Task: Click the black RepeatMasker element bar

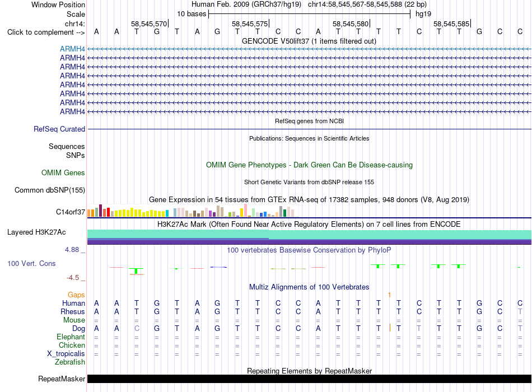Action: (x=310, y=379)
